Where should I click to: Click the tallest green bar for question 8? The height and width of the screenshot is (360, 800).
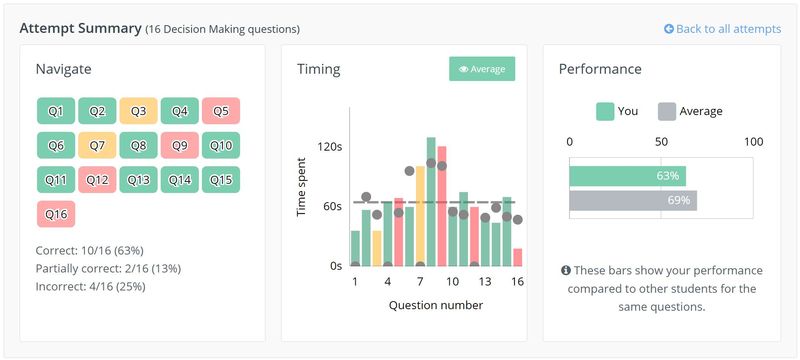coord(431,201)
